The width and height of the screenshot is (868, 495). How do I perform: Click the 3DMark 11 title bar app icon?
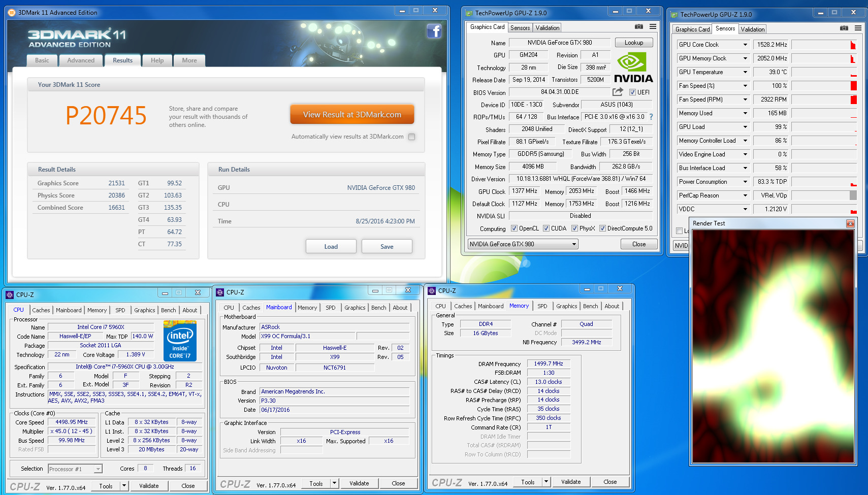(x=12, y=12)
